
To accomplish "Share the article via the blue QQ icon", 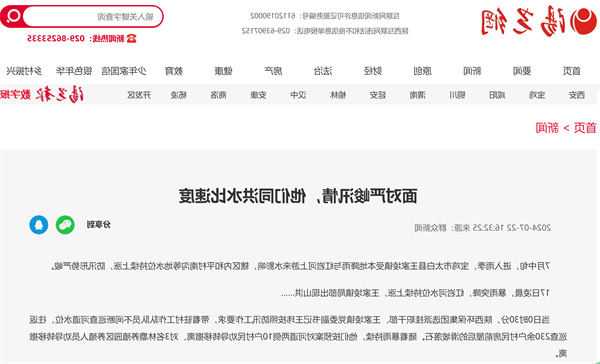I will [x=39, y=225].
